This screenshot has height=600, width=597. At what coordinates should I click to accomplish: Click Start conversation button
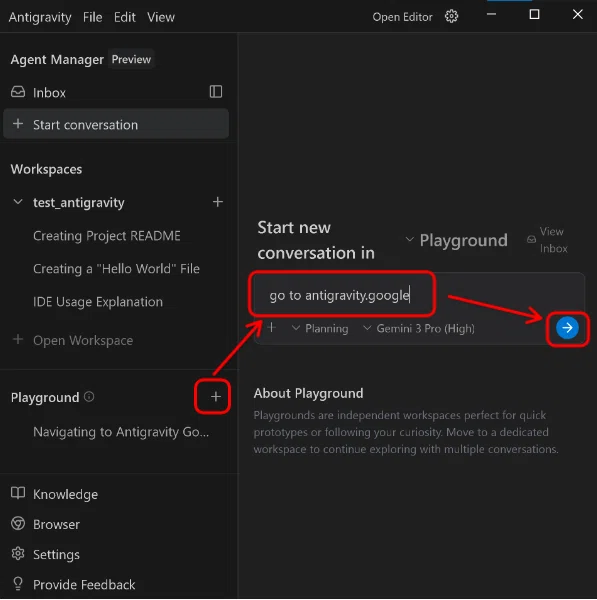(x=116, y=124)
